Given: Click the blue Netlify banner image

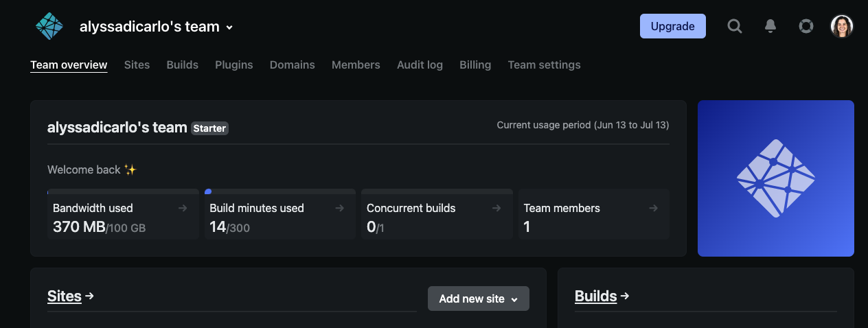Looking at the screenshot, I should point(775,178).
